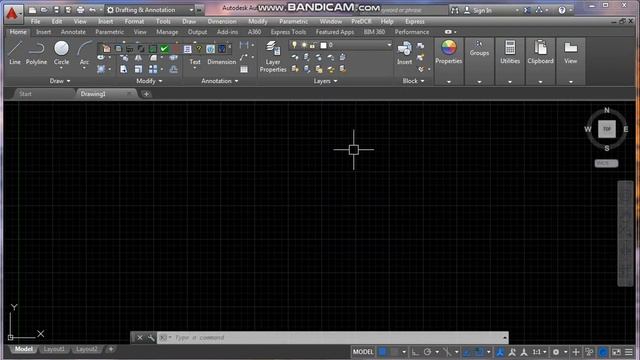Open the Drafting & Annotation workspace dropdown
The image size is (640, 360).
point(150,10)
